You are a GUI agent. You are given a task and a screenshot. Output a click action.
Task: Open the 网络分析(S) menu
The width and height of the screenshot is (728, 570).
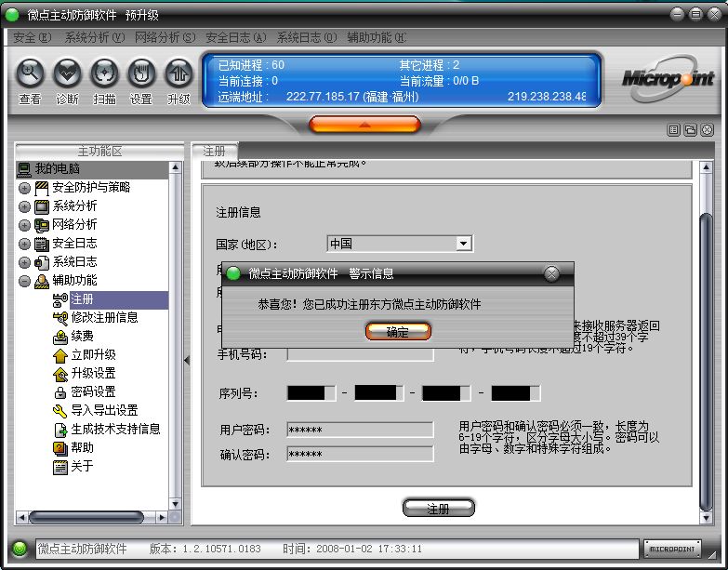pos(165,37)
